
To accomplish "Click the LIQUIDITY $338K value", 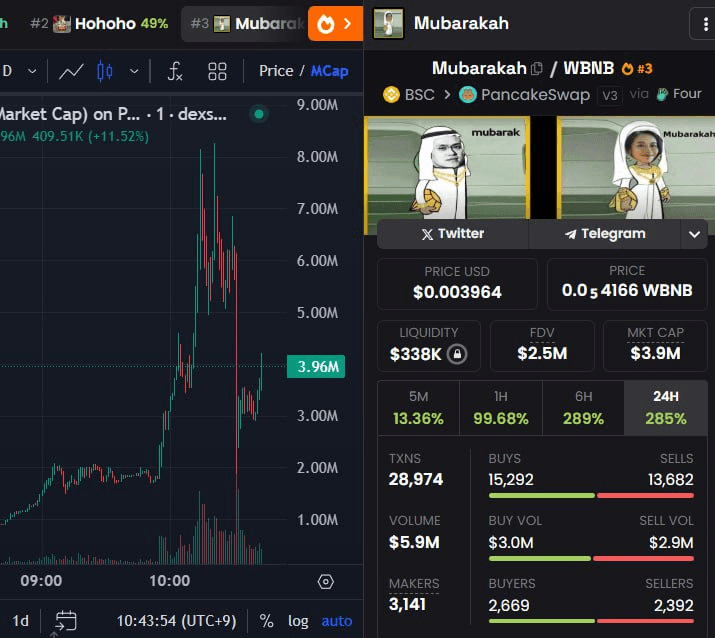I will [x=415, y=354].
